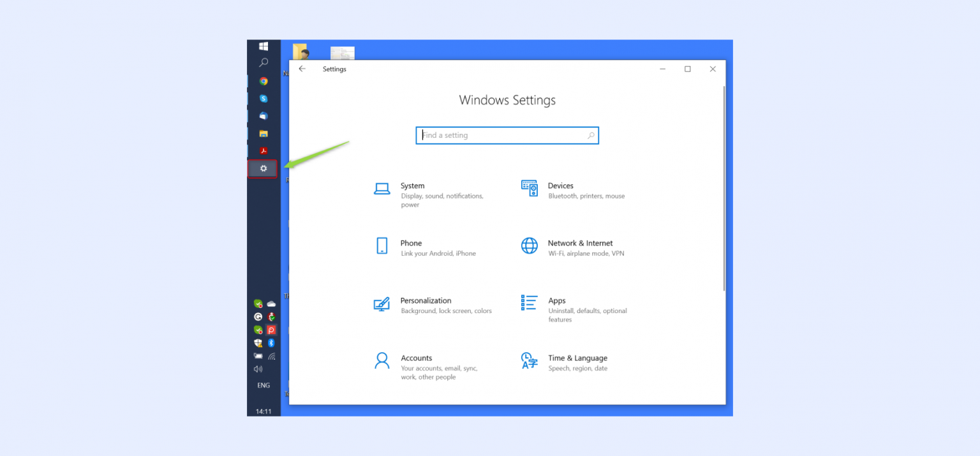980x456 pixels.
Task: Open the Outlook mail app
Action: coord(264,115)
